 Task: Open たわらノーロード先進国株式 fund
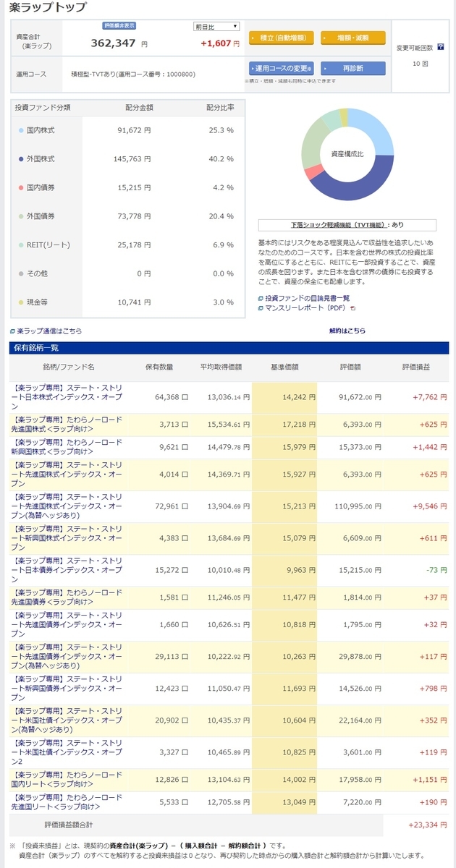coord(68,424)
